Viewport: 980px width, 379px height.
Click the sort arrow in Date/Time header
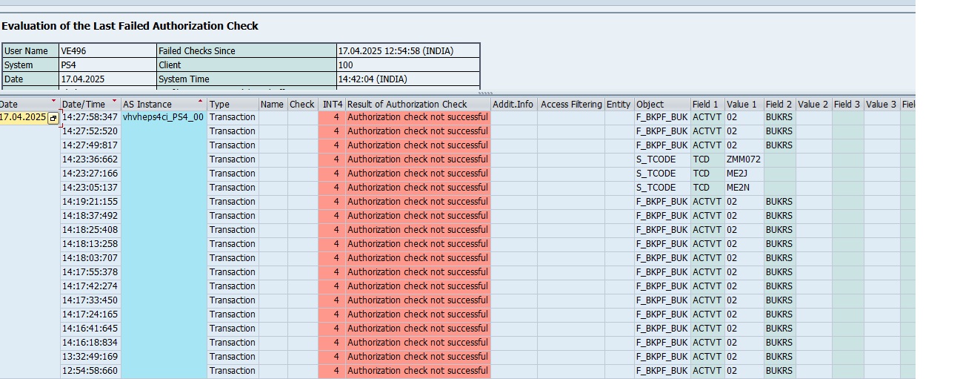click(x=114, y=101)
